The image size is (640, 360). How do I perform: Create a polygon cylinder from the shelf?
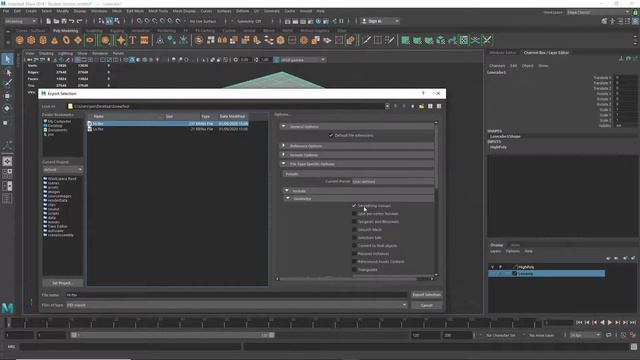click(x=43, y=40)
